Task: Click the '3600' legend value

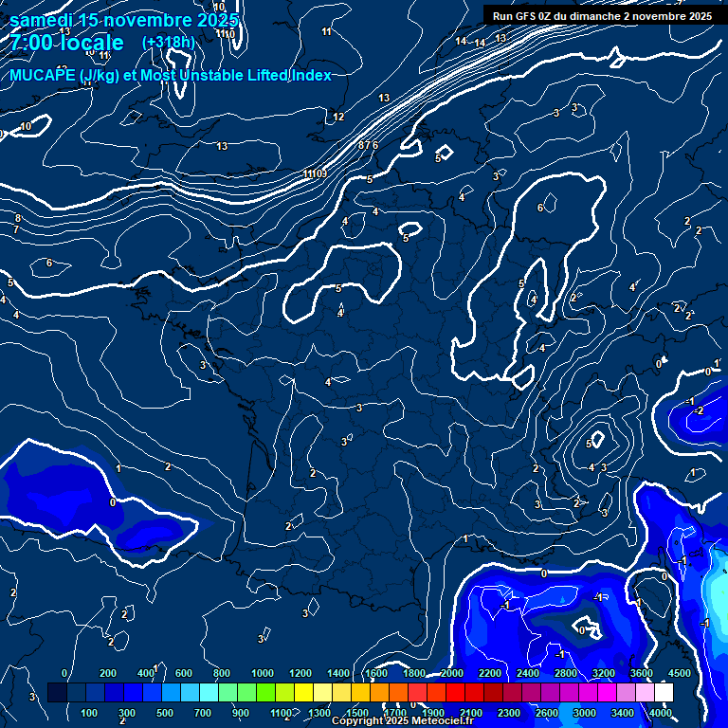Action: (x=642, y=673)
